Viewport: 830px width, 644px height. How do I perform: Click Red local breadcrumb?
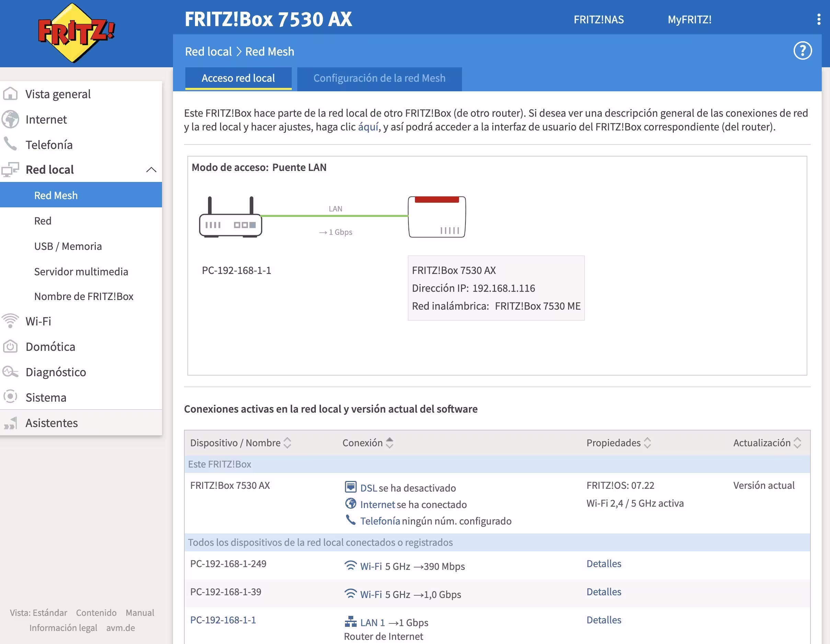coord(208,51)
